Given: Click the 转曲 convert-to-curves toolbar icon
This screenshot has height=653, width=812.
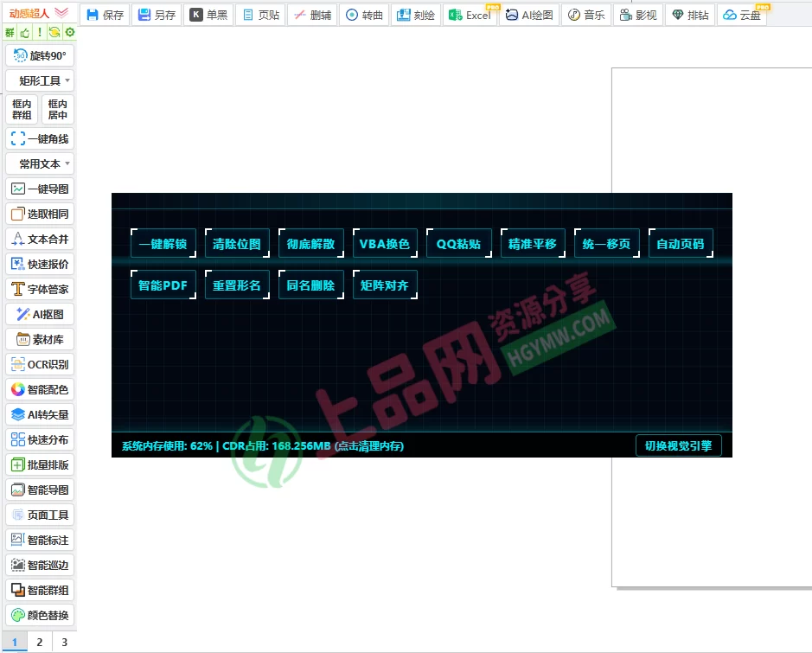Looking at the screenshot, I should pyautogui.click(x=364, y=14).
